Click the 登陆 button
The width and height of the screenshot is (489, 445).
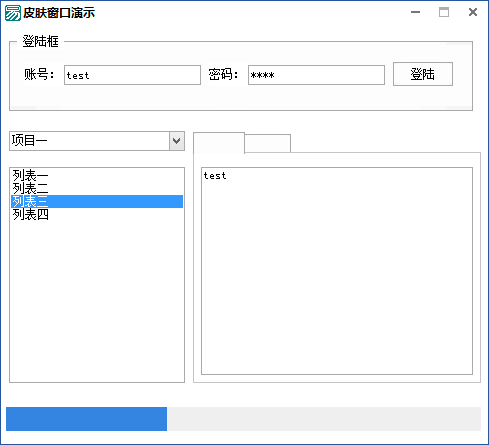[423, 74]
